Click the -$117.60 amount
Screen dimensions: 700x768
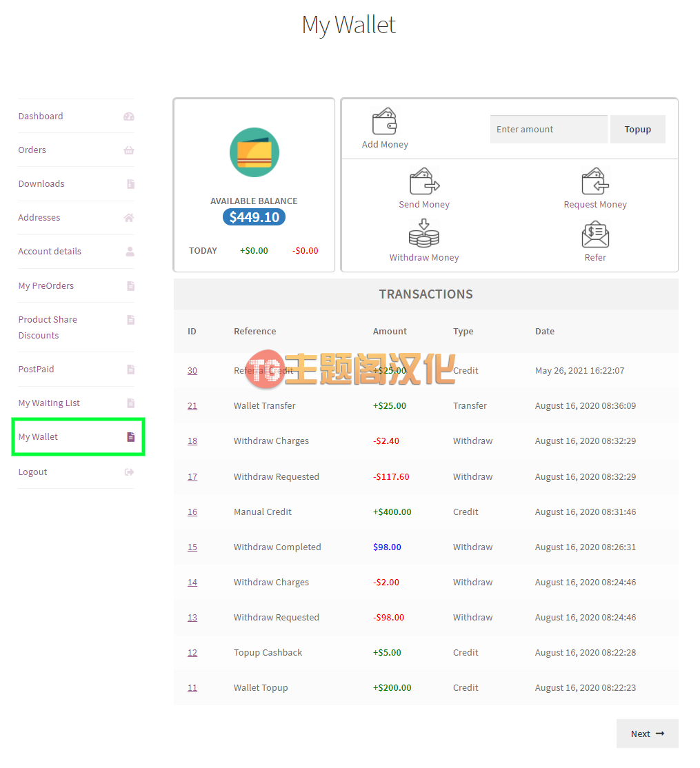[391, 476]
